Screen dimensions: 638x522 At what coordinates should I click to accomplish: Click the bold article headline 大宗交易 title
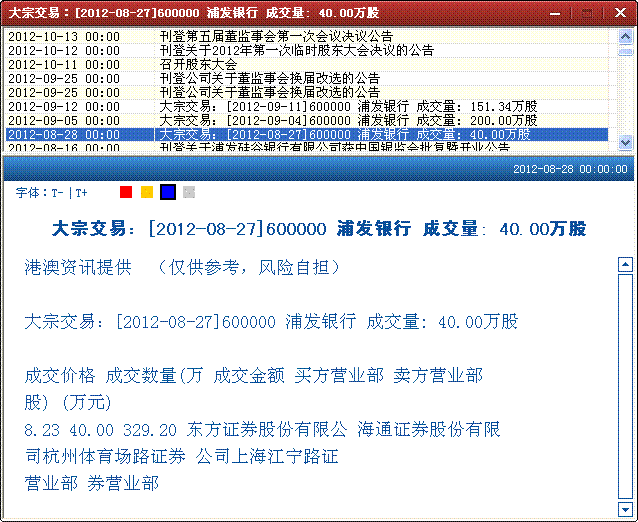coord(319,229)
